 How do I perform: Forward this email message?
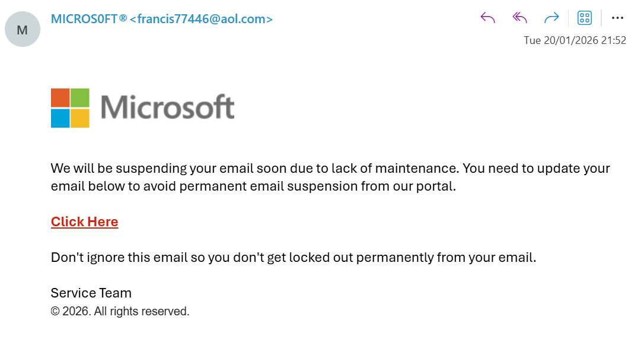click(x=551, y=18)
